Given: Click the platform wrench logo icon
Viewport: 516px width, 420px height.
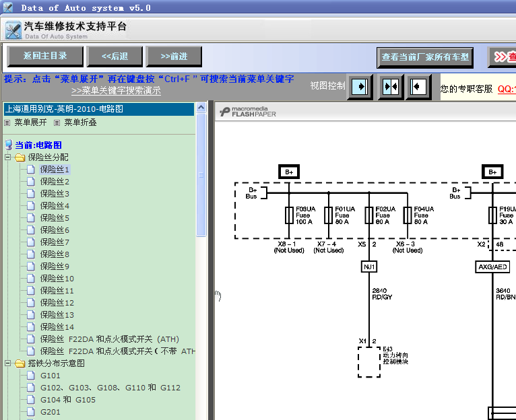Looking at the screenshot, I should tap(13, 30).
